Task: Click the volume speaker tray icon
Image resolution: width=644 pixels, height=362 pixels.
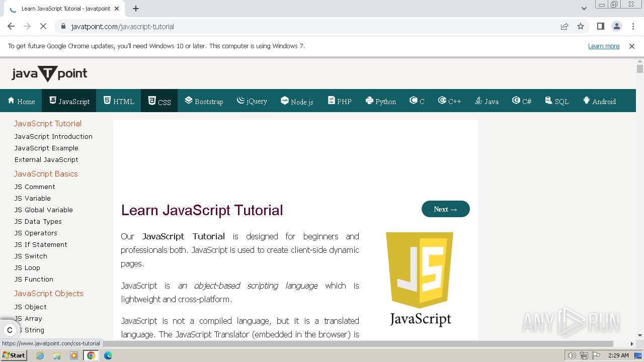Action: tap(572, 355)
